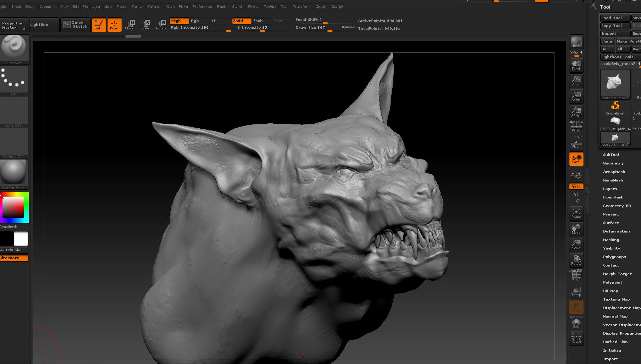
Task: Open the Xpose view
Action: (x=576, y=338)
